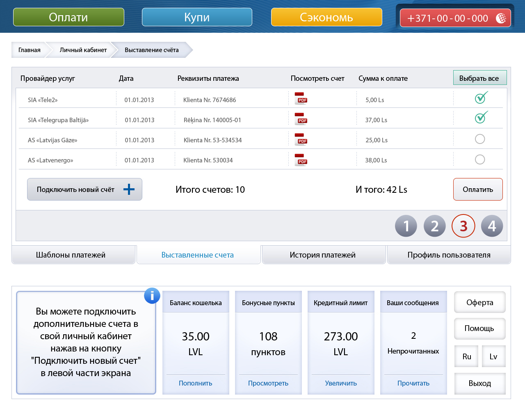This screenshot has height=420, width=525.
Task: Click the Выход button
Action: click(x=480, y=383)
